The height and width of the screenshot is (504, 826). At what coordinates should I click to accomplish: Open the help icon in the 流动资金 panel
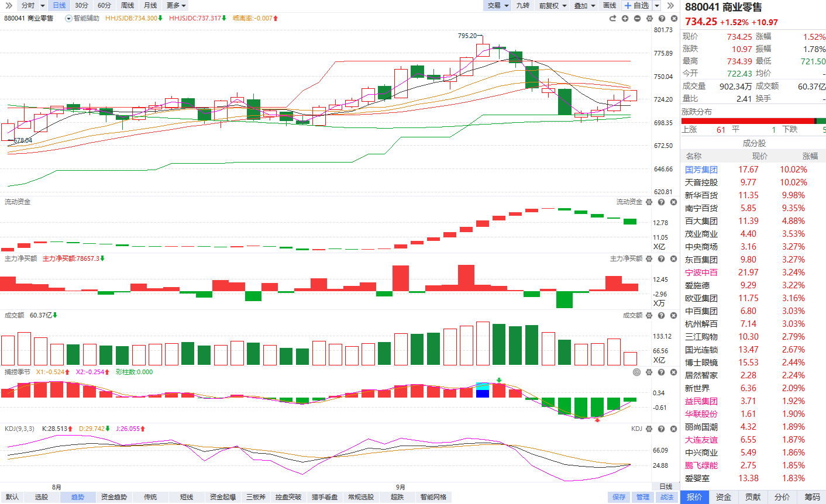(x=661, y=202)
